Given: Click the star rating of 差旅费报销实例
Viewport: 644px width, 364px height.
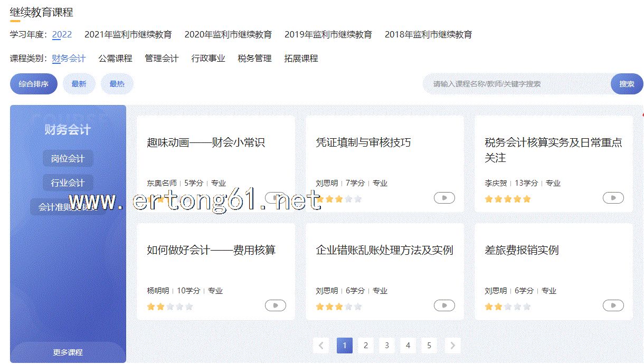Looking at the screenshot, I should [x=508, y=306].
